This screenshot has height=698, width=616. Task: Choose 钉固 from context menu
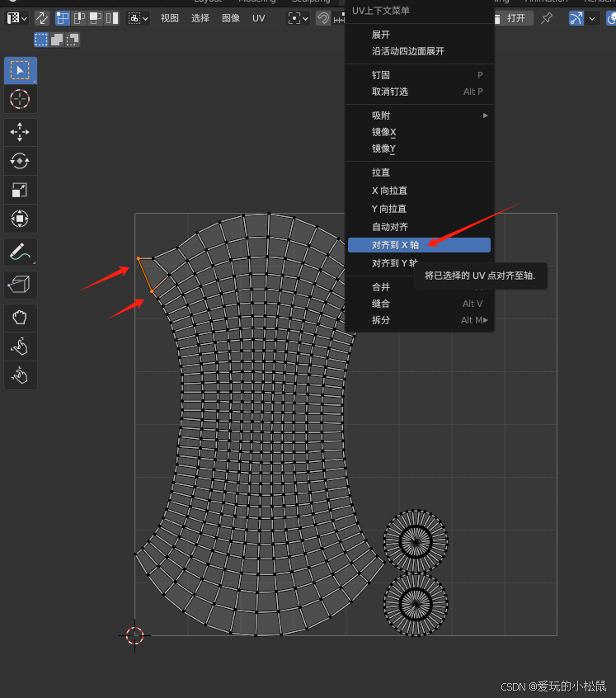[x=419, y=75]
